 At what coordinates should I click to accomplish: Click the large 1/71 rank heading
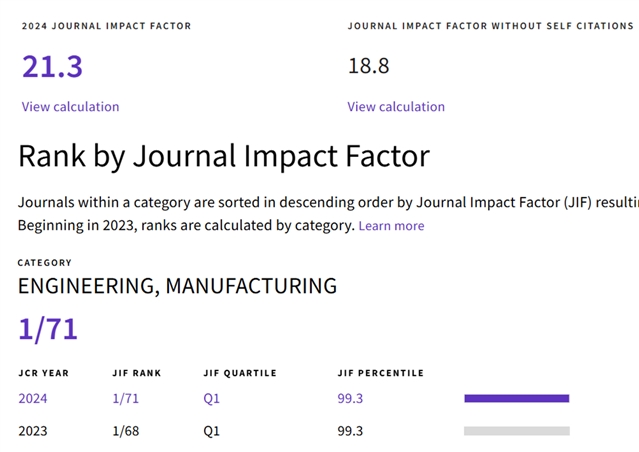click(x=47, y=329)
